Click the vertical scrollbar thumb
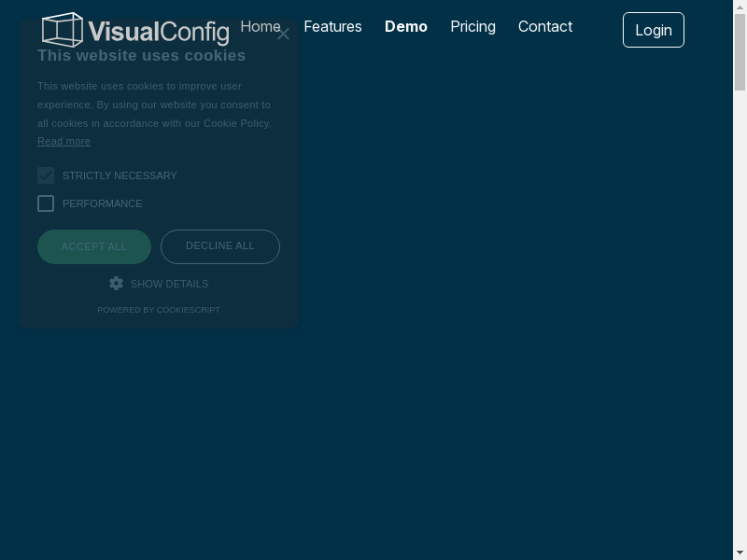 740,53
